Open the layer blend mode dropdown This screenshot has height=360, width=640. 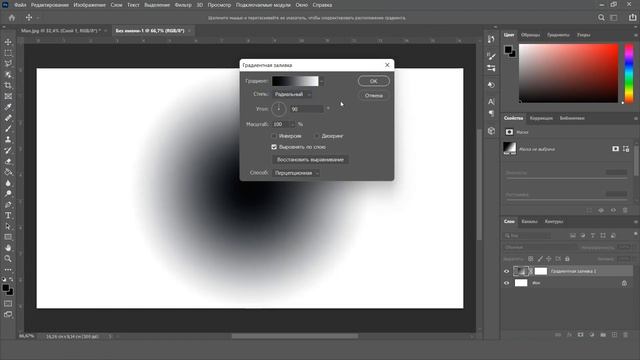click(539, 247)
